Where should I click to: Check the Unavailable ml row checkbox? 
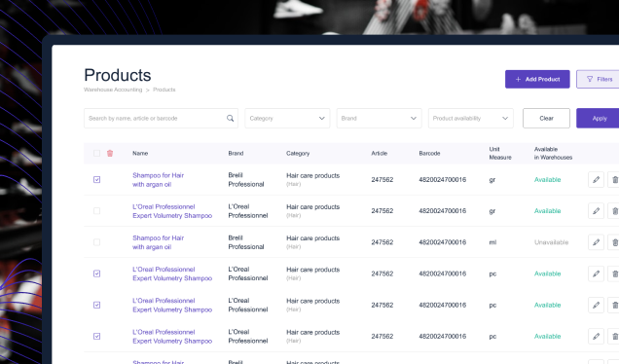pyautogui.click(x=96, y=242)
